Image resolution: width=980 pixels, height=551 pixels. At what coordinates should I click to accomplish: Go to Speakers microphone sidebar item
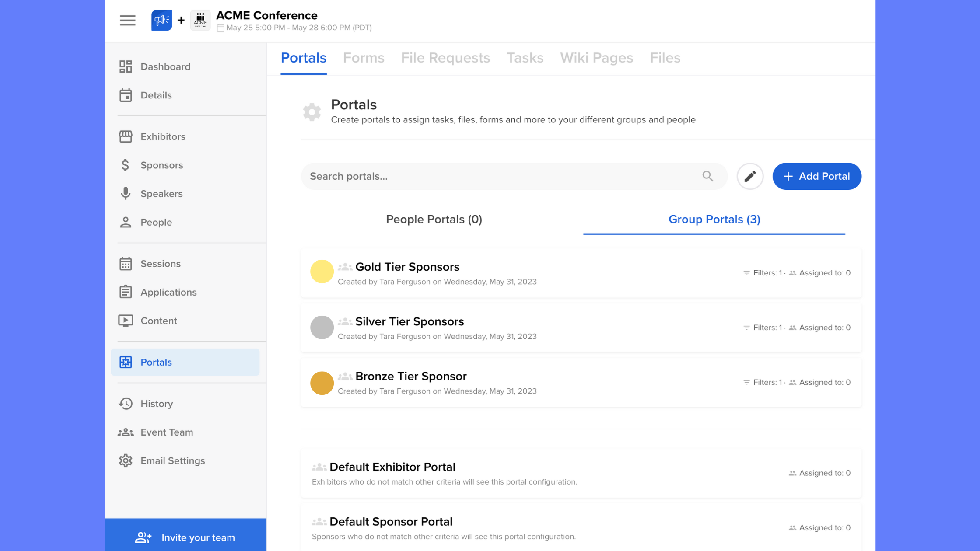pos(126,194)
